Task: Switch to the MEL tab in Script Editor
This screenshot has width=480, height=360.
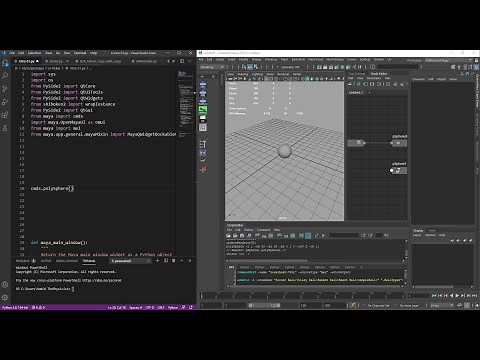Action: 231,267
